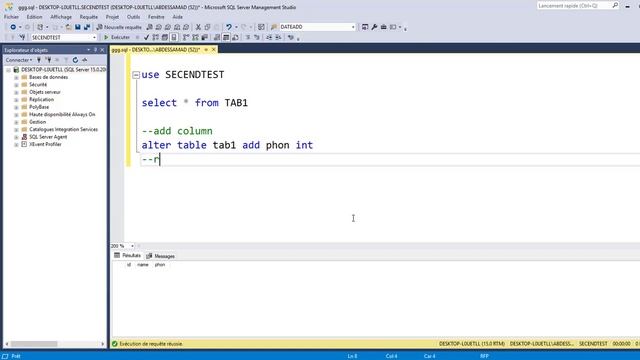Viewport: 640px width, 360px height.
Task: Open the Fenêtre menu
Action: 156,17
